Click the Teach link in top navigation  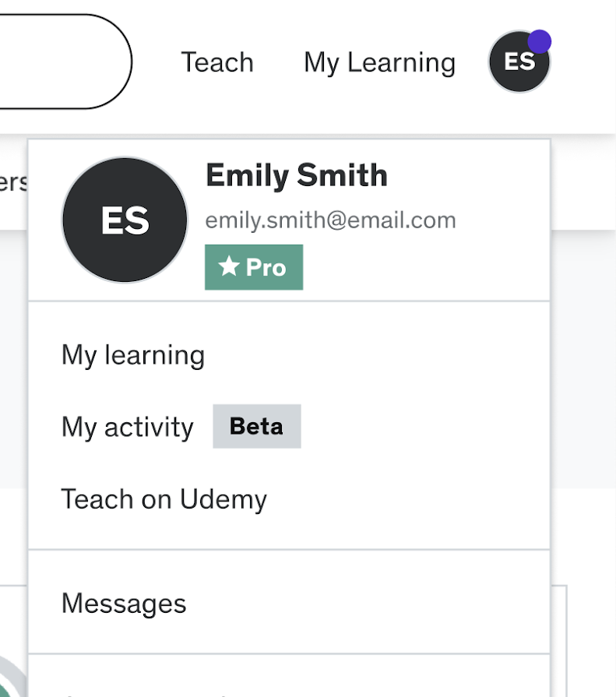point(217,62)
